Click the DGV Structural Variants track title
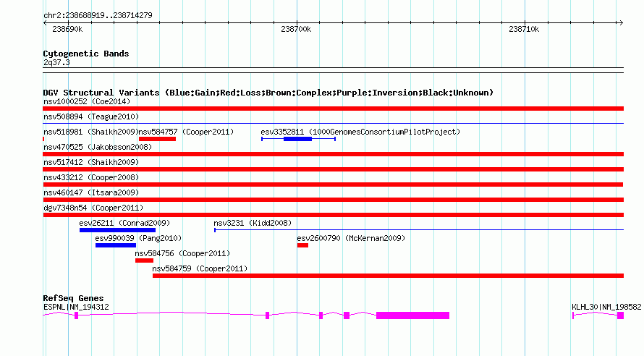 (268, 93)
